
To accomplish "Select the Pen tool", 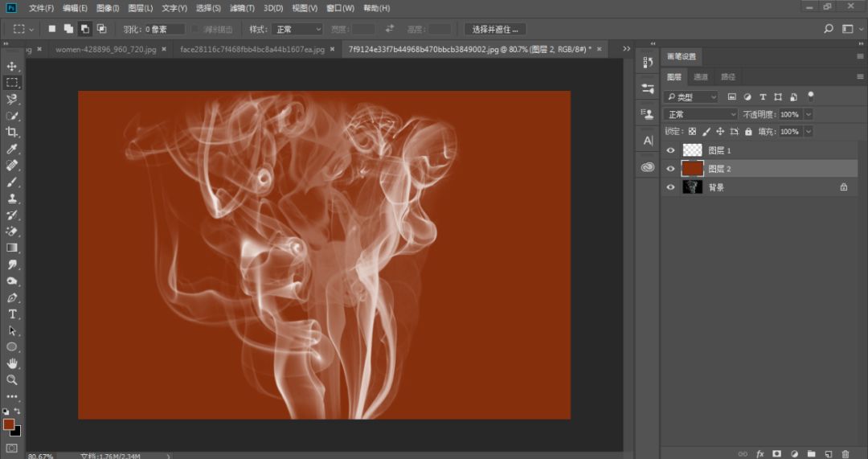I will click(11, 297).
